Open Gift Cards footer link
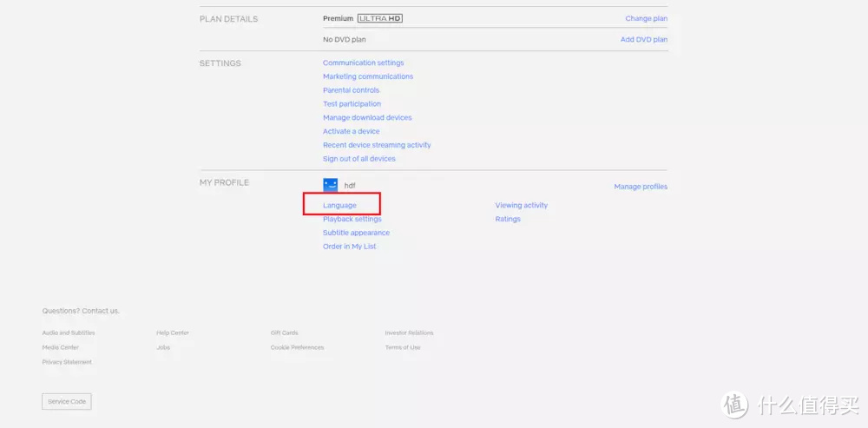This screenshot has width=868, height=428. [285, 333]
